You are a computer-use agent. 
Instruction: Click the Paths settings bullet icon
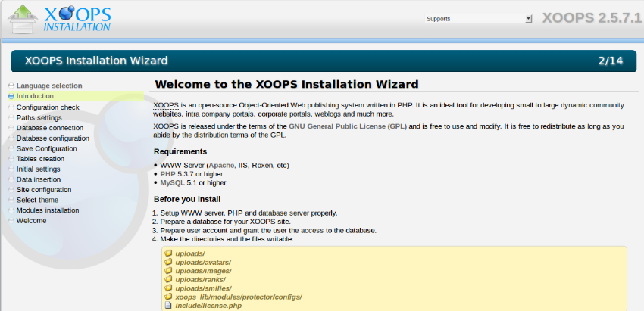tap(11, 118)
